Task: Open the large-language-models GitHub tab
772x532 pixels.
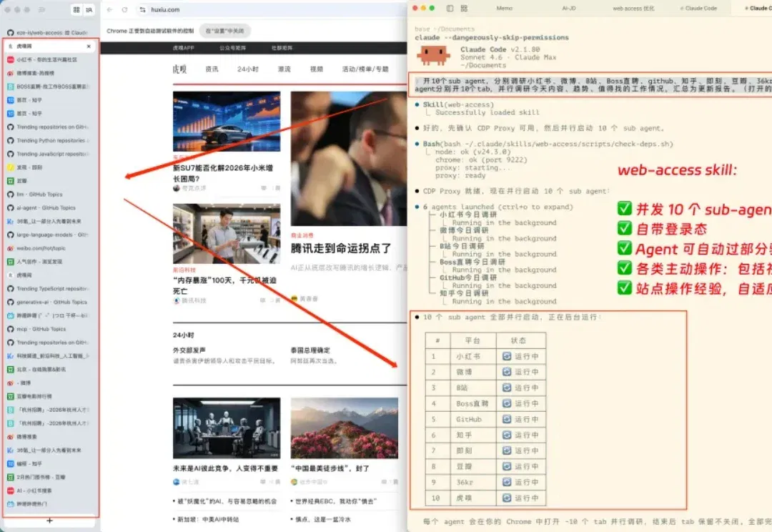Action: [x=48, y=235]
